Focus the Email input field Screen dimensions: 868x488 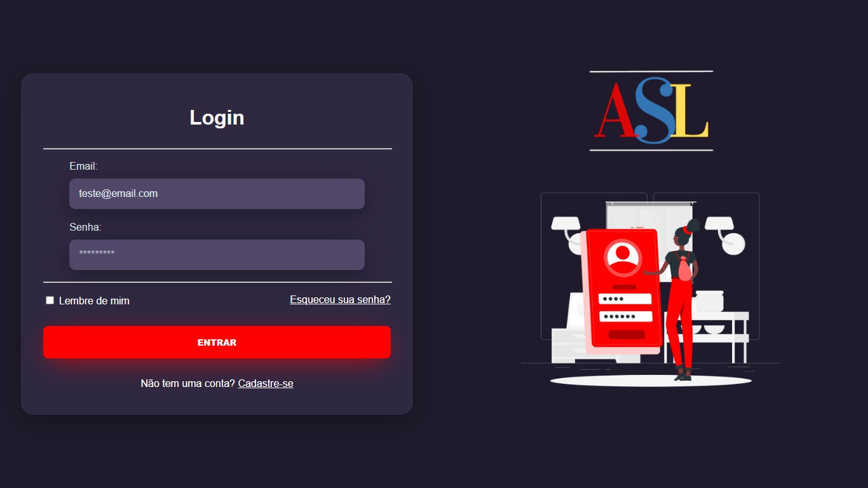217,194
